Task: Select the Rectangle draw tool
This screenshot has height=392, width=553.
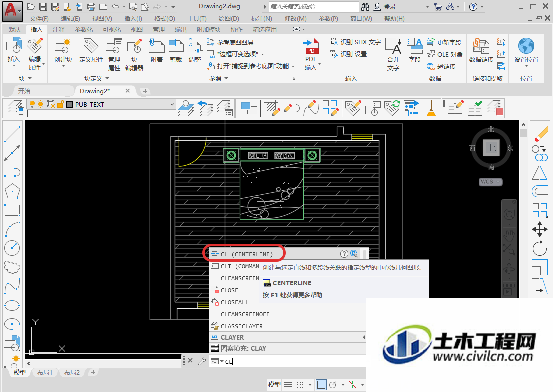Action: click(x=12, y=210)
